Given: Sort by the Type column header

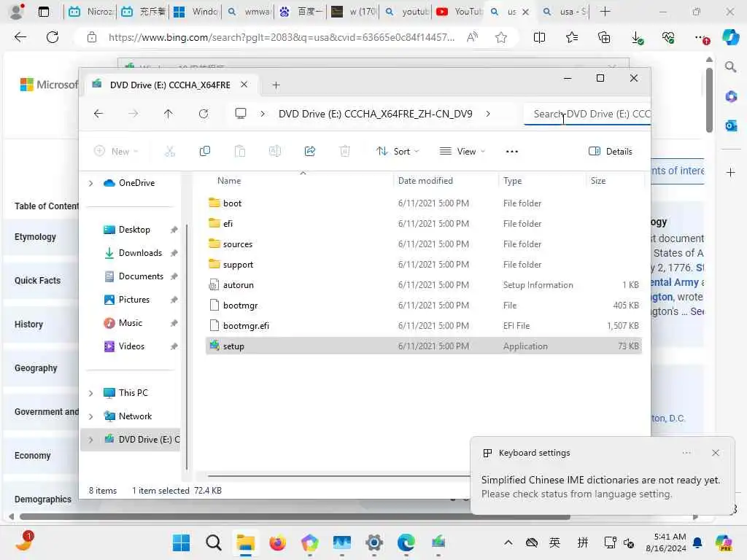Looking at the screenshot, I should pyautogui.click(x=513, y=181).
